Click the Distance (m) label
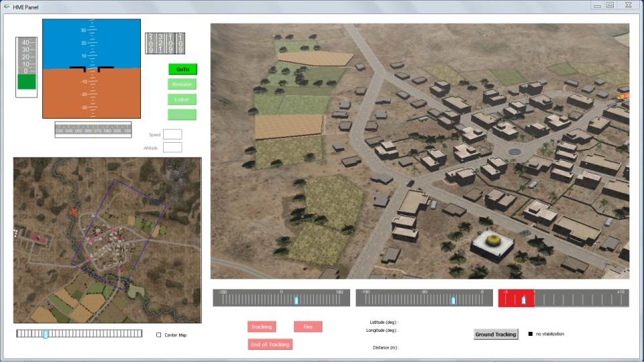The width and height of the screenshot is (644, 362). click(386, 348)
